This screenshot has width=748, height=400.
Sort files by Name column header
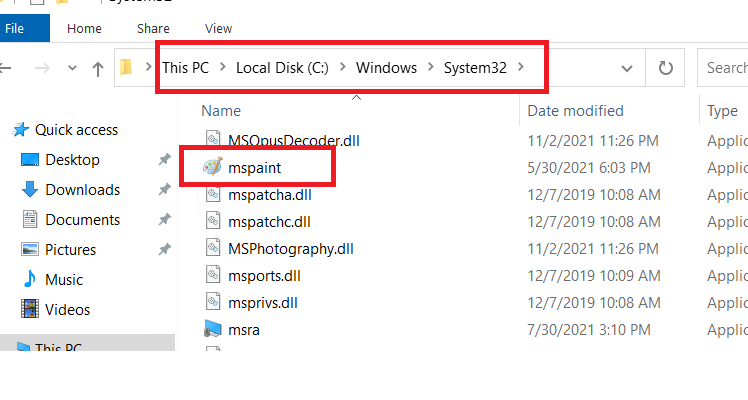pyautogui.click(x=221, y=111)
